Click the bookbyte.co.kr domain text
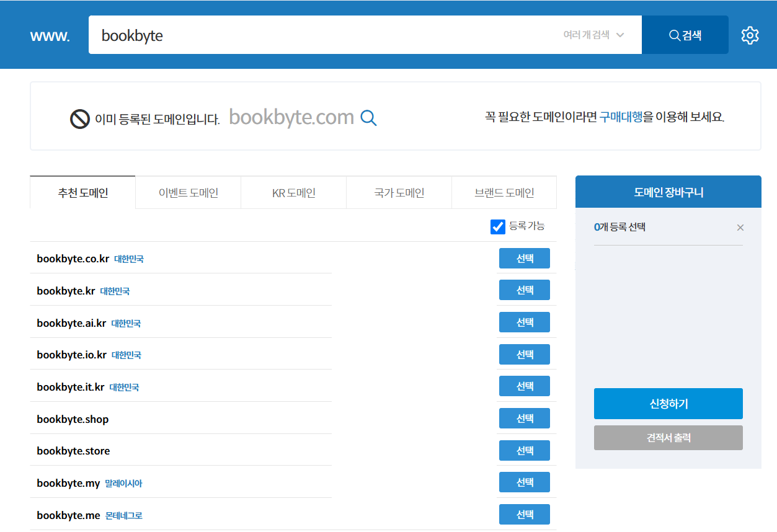777x532 pixels. (x=73, y=259)
